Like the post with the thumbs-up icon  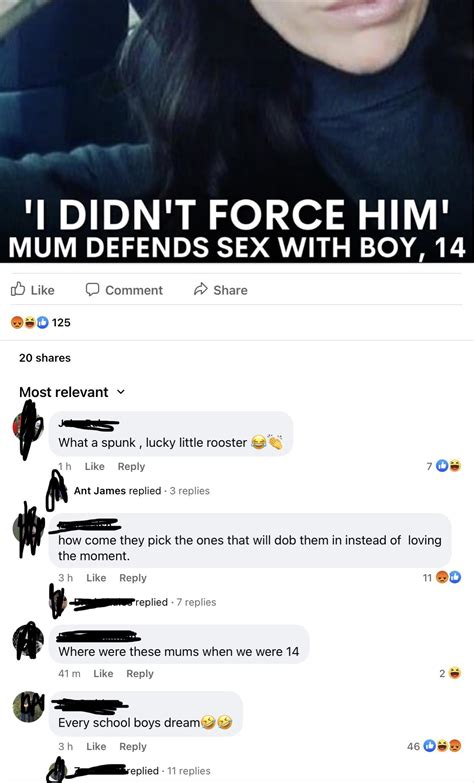(32, 290)
